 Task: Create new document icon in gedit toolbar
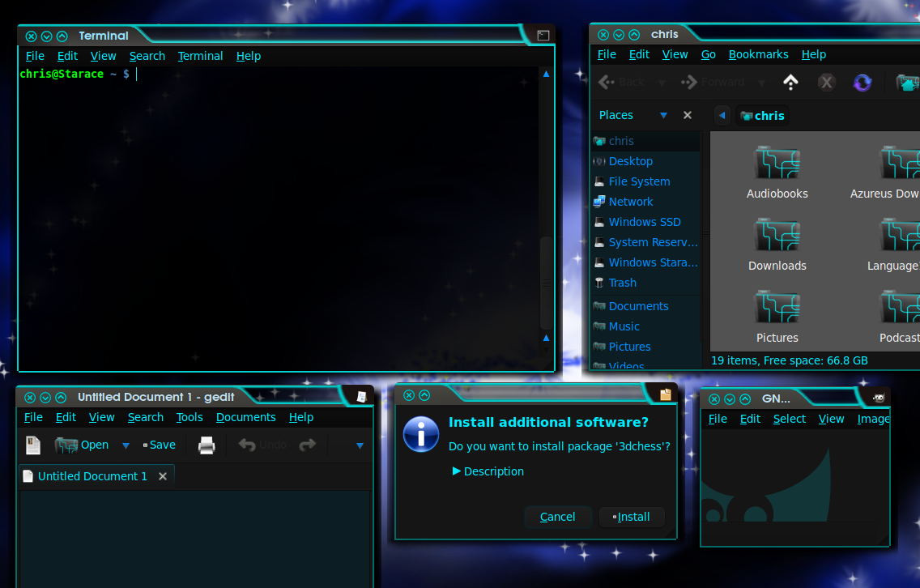click(33, 445)
